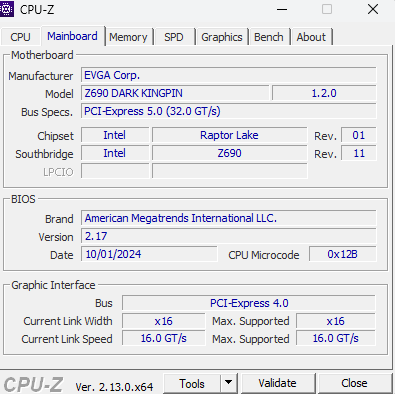Click Max. Supported link width x16
This screenshot has width=395, height=394.
[336, 321]
